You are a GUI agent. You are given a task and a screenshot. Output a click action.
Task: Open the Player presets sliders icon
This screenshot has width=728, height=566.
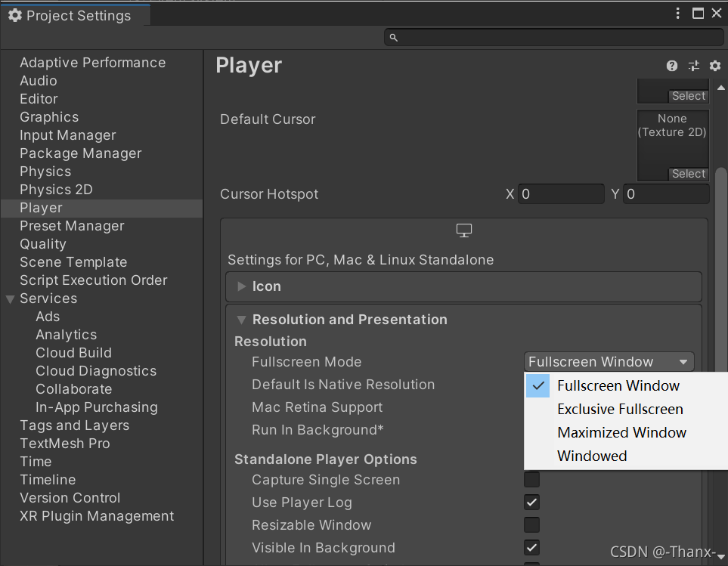tap(694, 66)
